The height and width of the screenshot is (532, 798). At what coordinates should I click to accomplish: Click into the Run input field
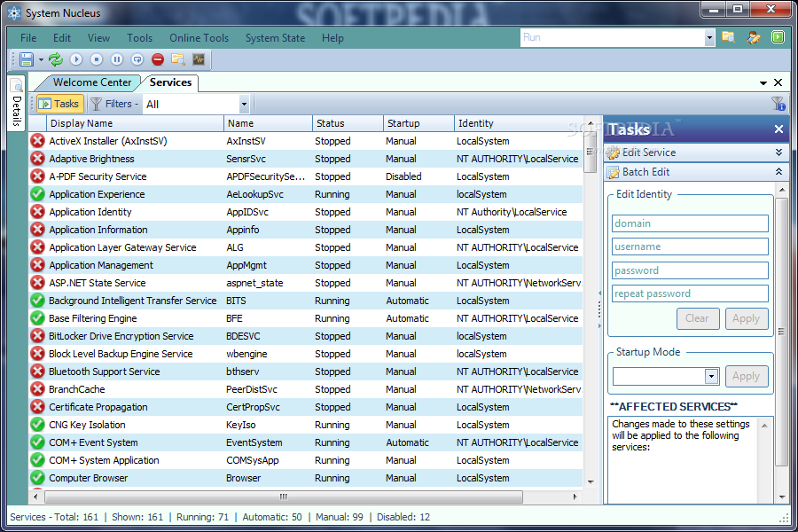(612, 37)
